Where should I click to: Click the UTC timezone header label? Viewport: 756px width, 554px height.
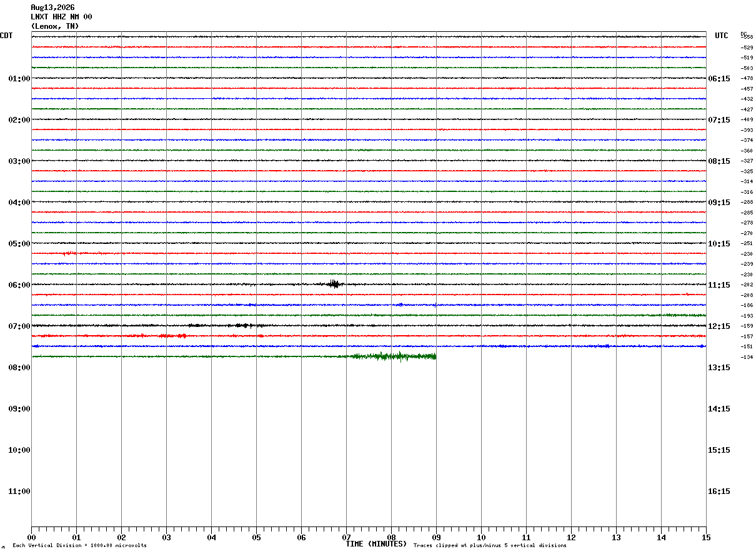coord(722,36)
